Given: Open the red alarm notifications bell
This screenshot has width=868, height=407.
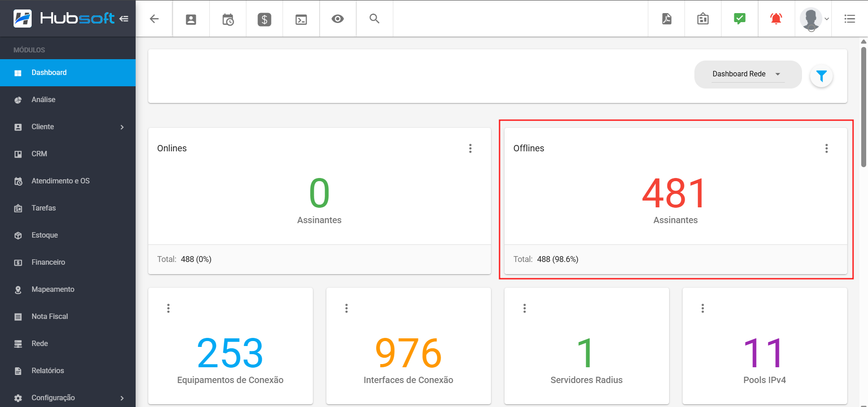Looking at the screenshot, I should click(776, 19).
